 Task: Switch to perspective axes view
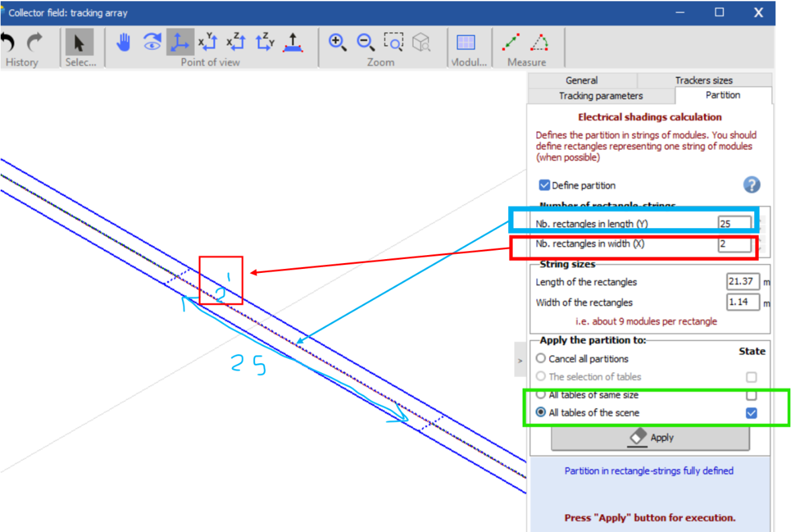[x=179, y=43]
